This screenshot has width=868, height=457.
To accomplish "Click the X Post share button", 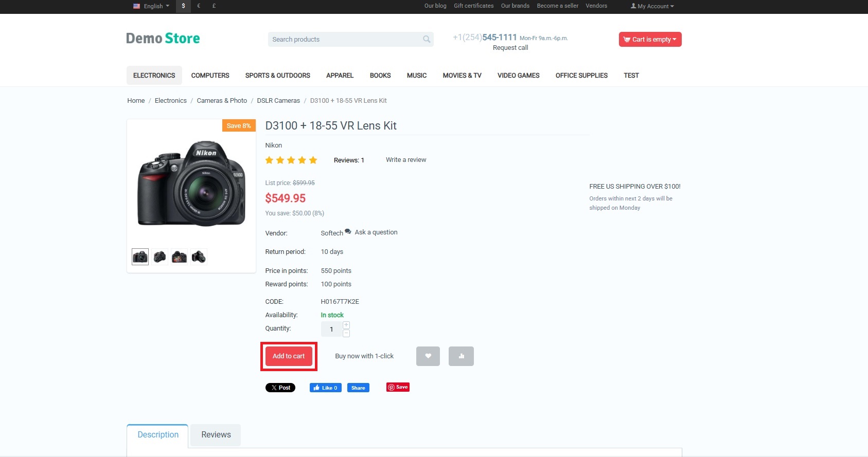I will (x=280, y=388).
